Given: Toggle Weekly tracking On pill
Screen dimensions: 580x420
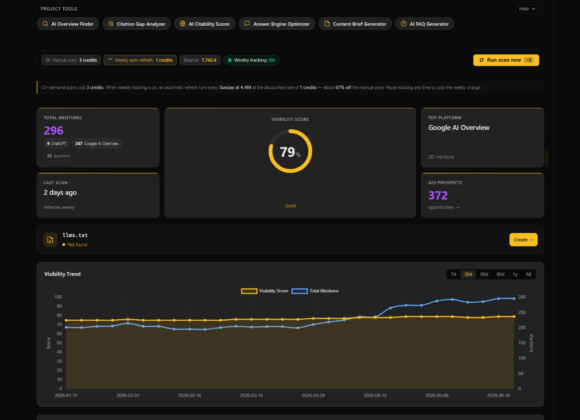Looking at the screenshot, I should click(x=252, y=60).
